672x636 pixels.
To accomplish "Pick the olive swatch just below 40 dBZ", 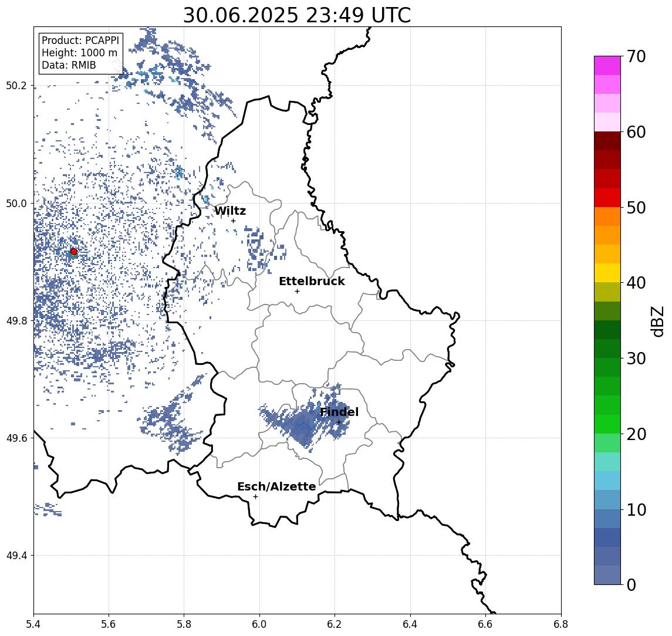I will (x=607, y=292).
